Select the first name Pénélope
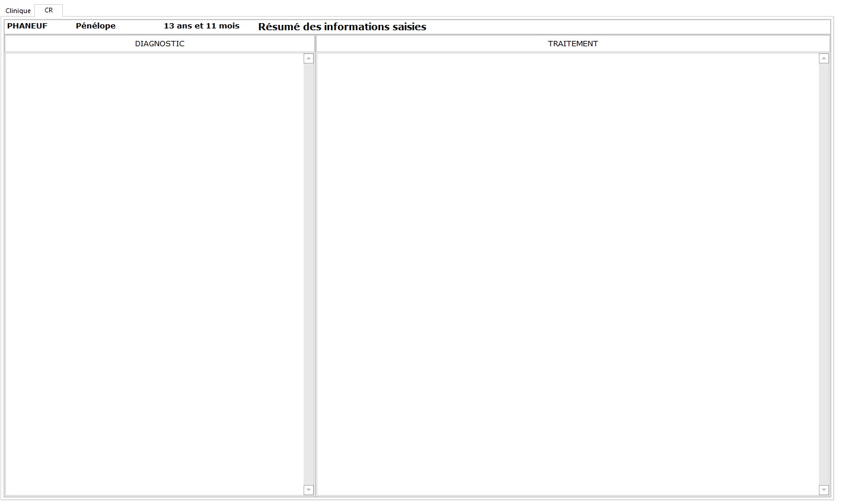Viewport: 842px width, 504px height. pos(95,26)
